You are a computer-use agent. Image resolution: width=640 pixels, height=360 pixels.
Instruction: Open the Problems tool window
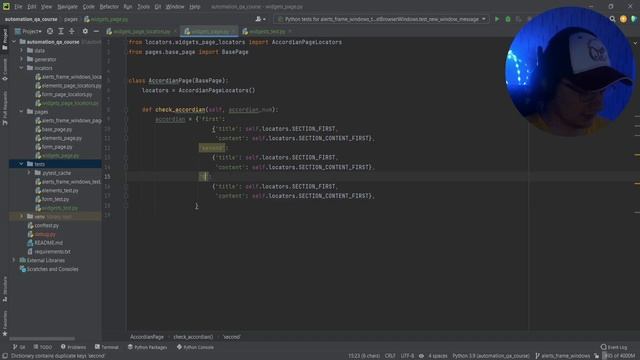(73, 347)
